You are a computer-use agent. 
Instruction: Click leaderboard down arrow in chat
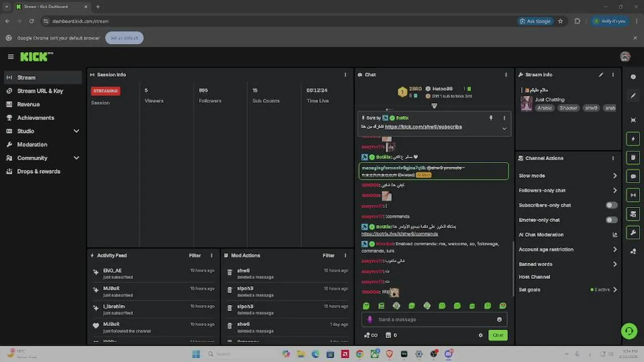(x=434, y=106)
